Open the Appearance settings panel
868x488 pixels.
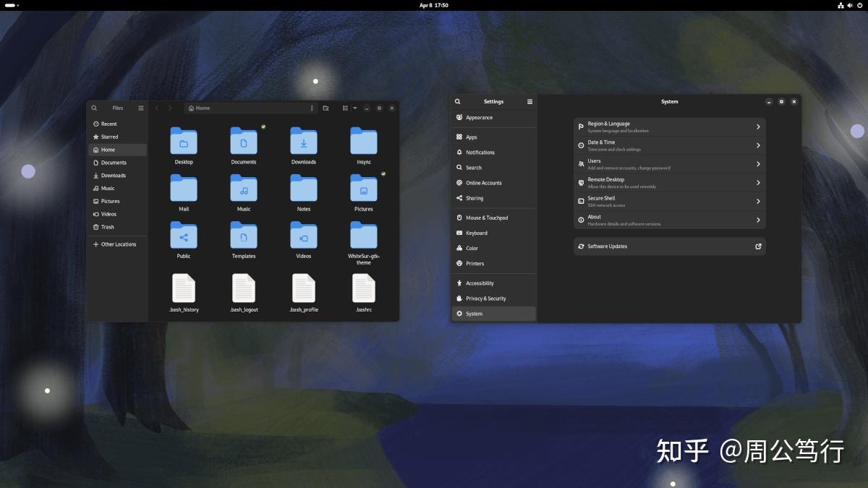pos(479,116)
